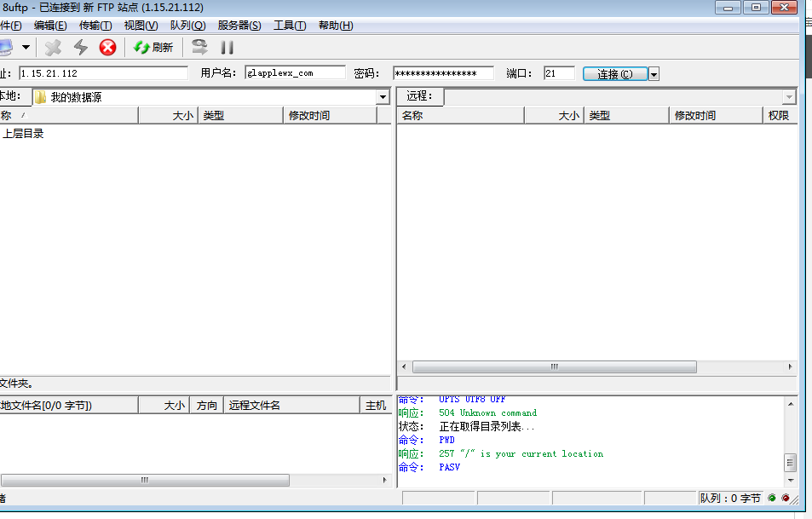Sort remote files by 权限 column
This screenshot has width=812, height=519.
780,116
